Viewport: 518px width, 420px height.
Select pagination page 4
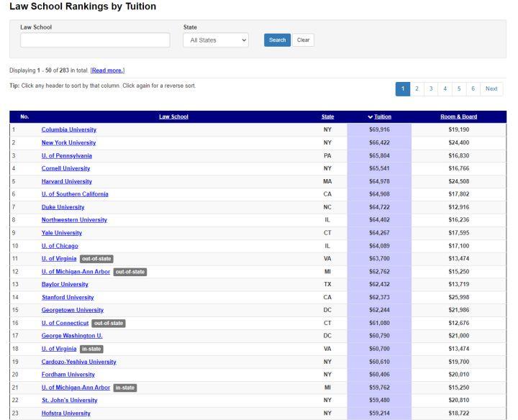[x=445, y=88]
